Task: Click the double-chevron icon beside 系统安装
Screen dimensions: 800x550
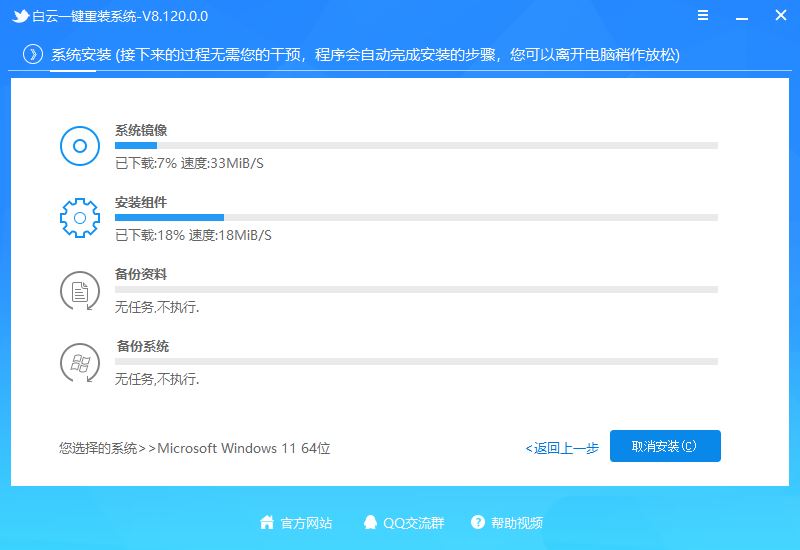Action: pos(33,55)
